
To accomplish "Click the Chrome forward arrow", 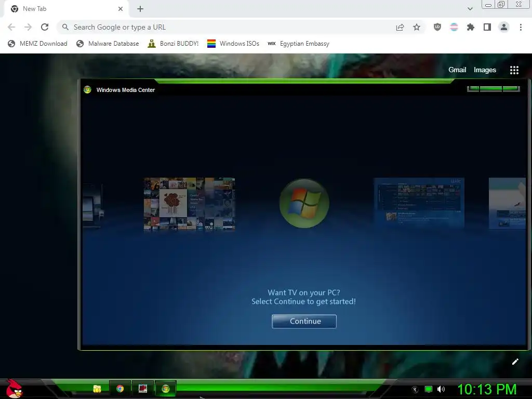I will pyautogui.click(x=28, y=27).
